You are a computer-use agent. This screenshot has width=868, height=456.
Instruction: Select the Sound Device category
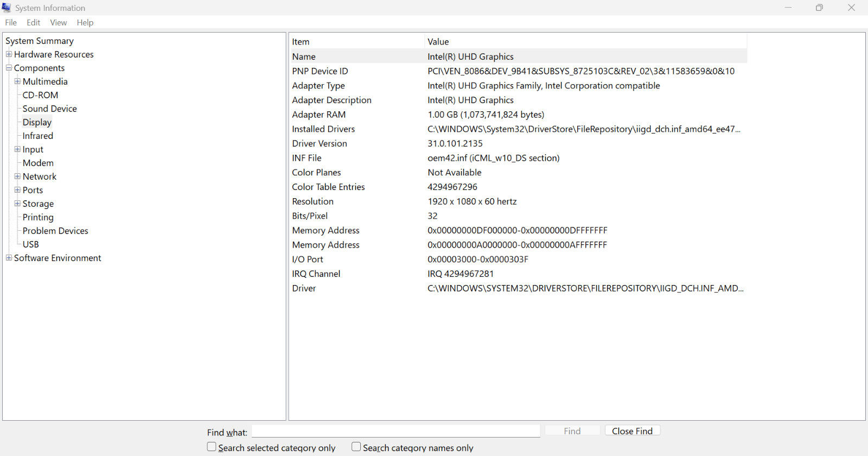click(50, 109)
